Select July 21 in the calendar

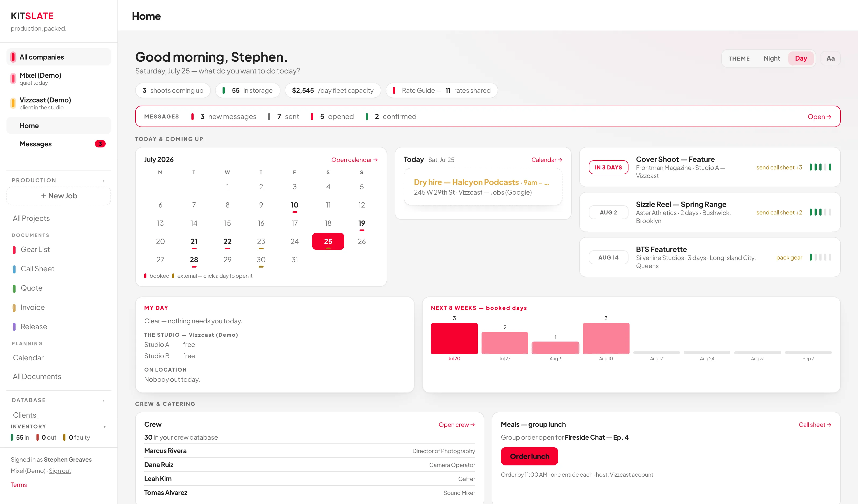(194, 241)
